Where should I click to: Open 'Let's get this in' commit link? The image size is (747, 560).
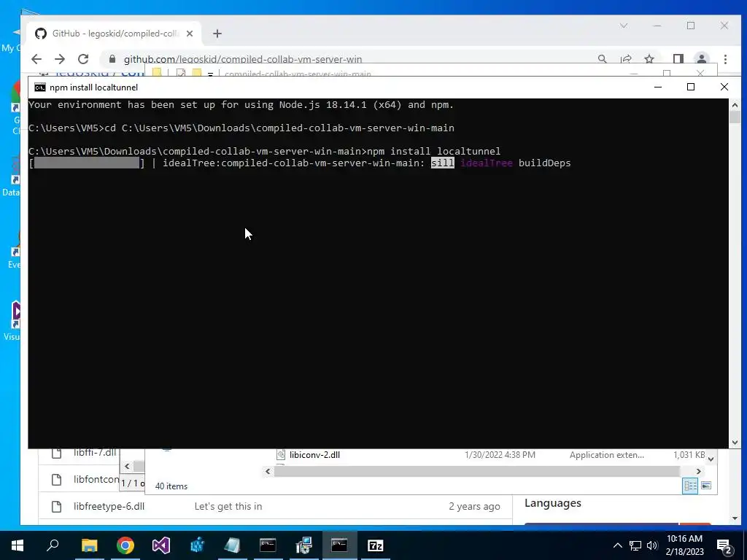point(228,506)
